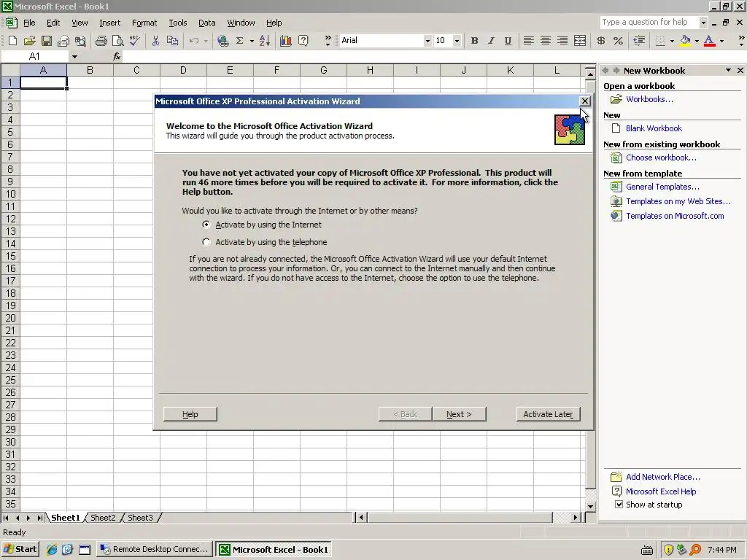Click the AutoSum sigma icon
The width and height of the screenshot is (747, 560).
click(239, 41)
